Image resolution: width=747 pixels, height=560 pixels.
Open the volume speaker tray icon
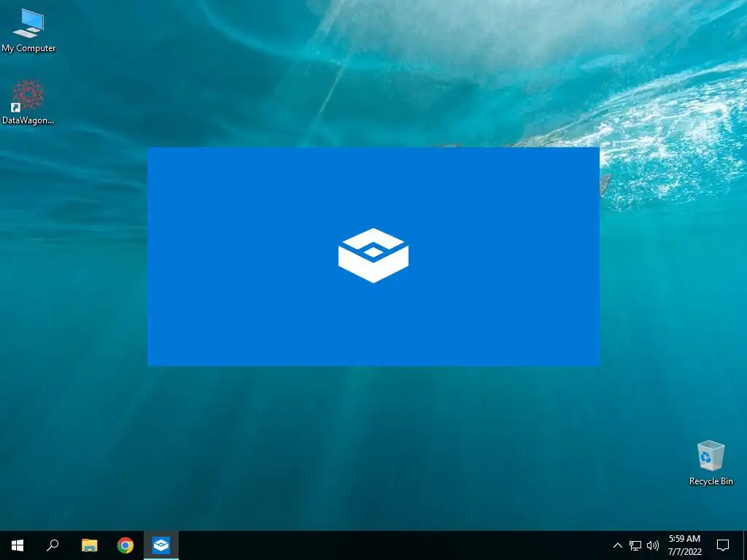coord(653,545)
